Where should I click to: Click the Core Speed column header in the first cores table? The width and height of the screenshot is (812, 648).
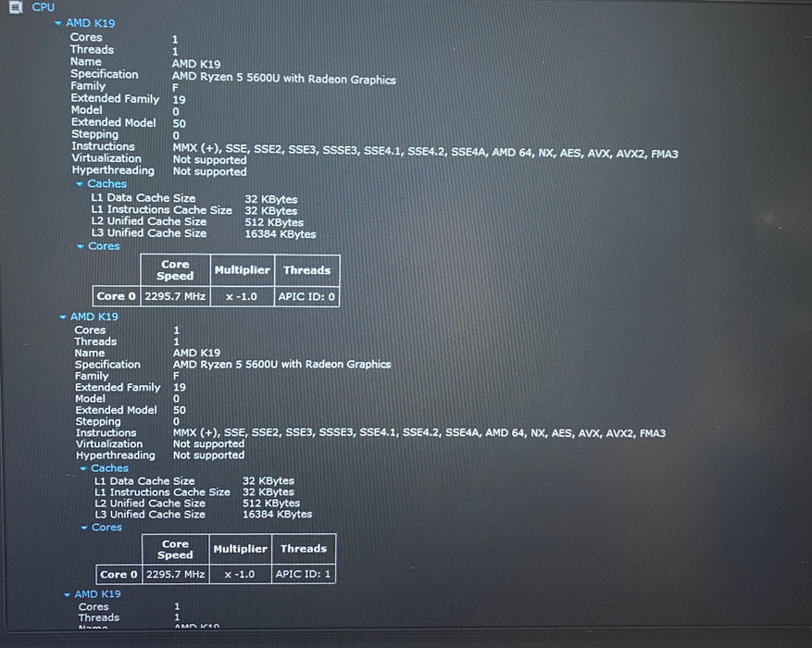coord(175,270)
